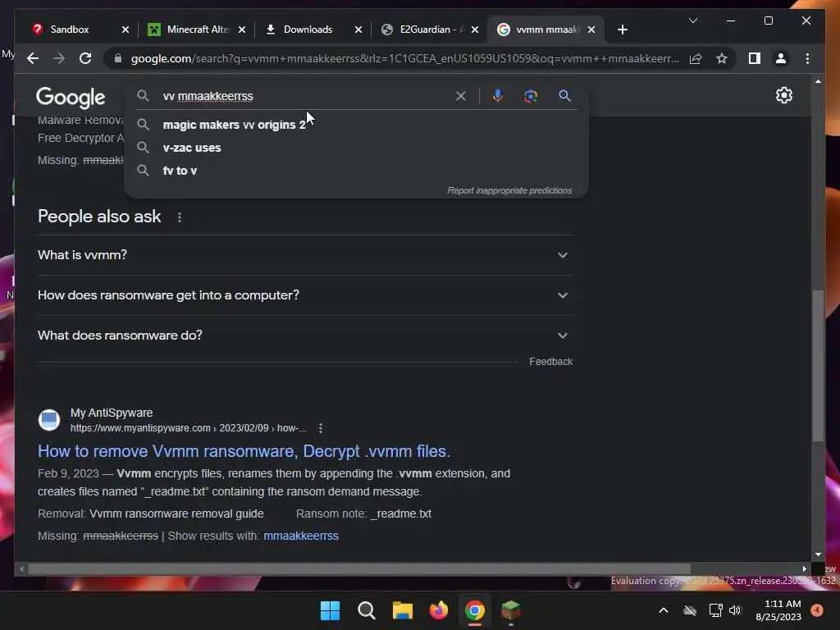Open People also ask options menu
Screen dimensions: 840x630
pos(180,217)
